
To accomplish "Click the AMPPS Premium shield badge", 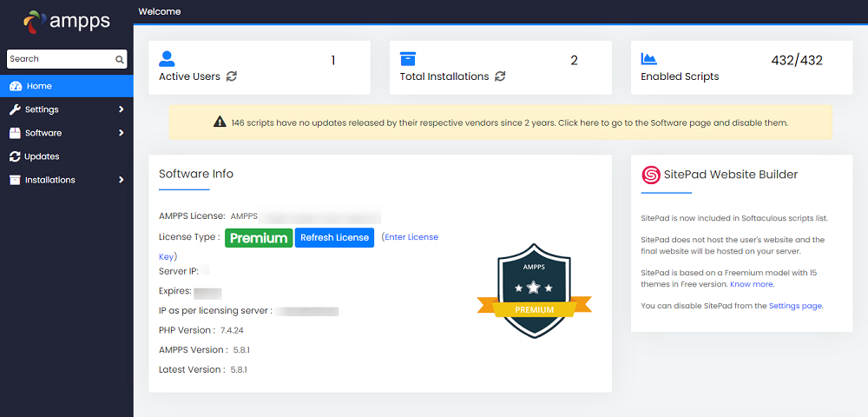I will click(x=534, y=290).
